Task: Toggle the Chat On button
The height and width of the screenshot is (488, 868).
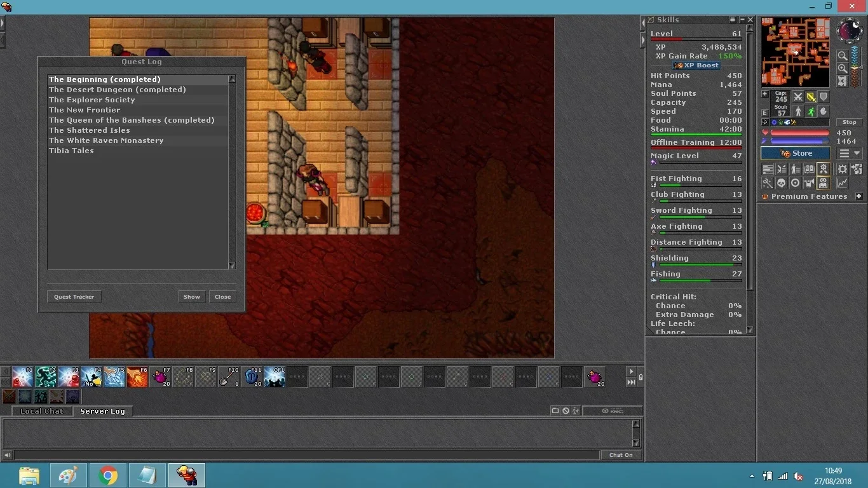Action: [621, 455]
